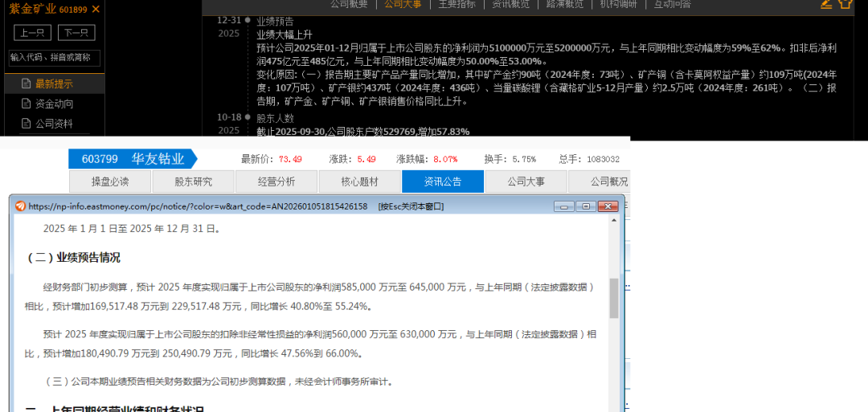Viewport: 868px width, 412px height.
Task: Click the 最新价 73.49 value
Action: pyautogui.click(x=290, y=159)
